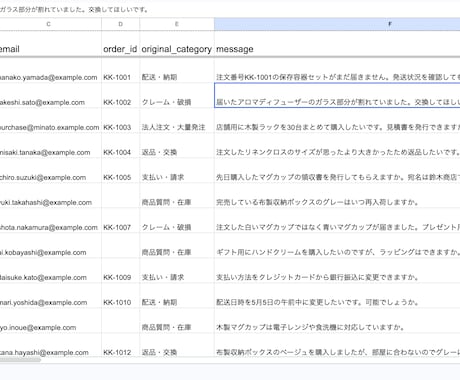The width and height of the screenshot is (460, 380).
Task: Select column D header
Action: (121, 24)
